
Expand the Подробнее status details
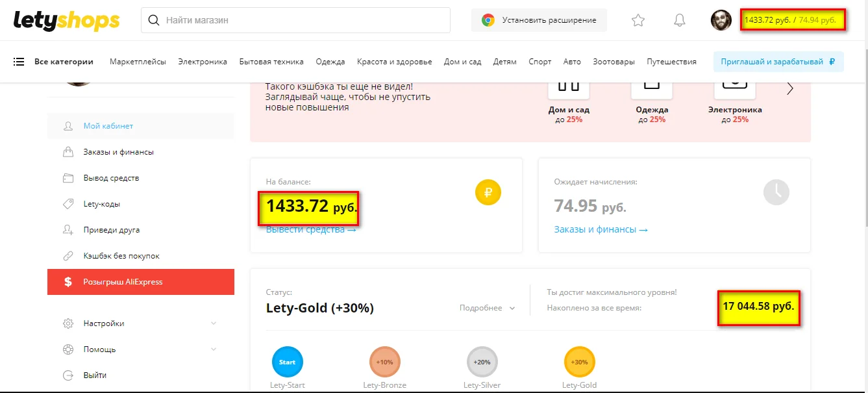[487, 308]
